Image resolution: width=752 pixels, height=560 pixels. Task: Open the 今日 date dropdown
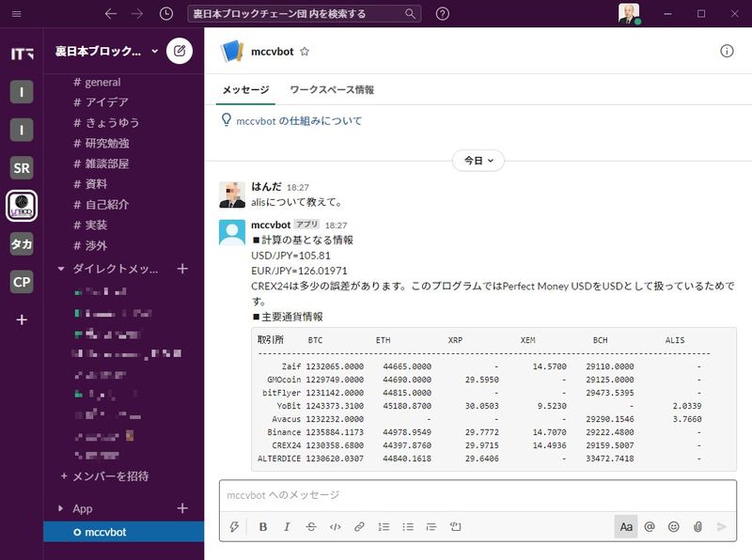tap(478, 161)
